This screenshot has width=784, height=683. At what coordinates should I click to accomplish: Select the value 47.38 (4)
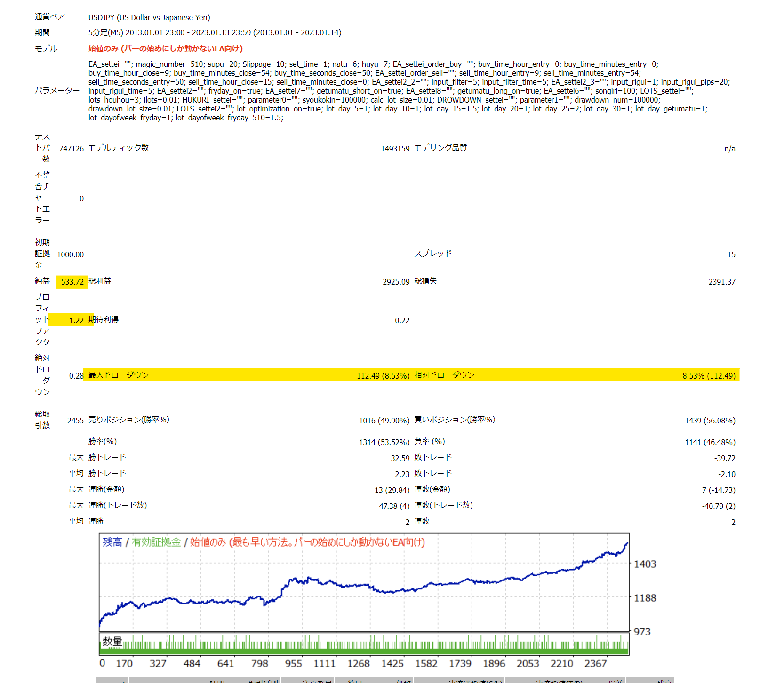tap(394, 506)
